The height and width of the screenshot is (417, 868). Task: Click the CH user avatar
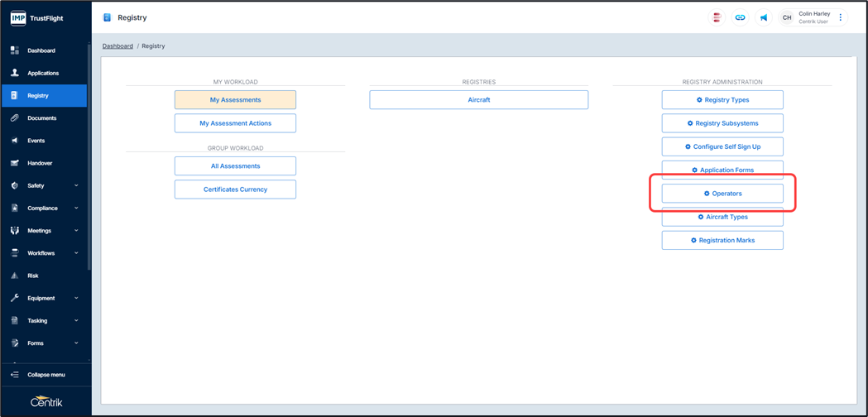pyautogui.click(x=787, y=17)
